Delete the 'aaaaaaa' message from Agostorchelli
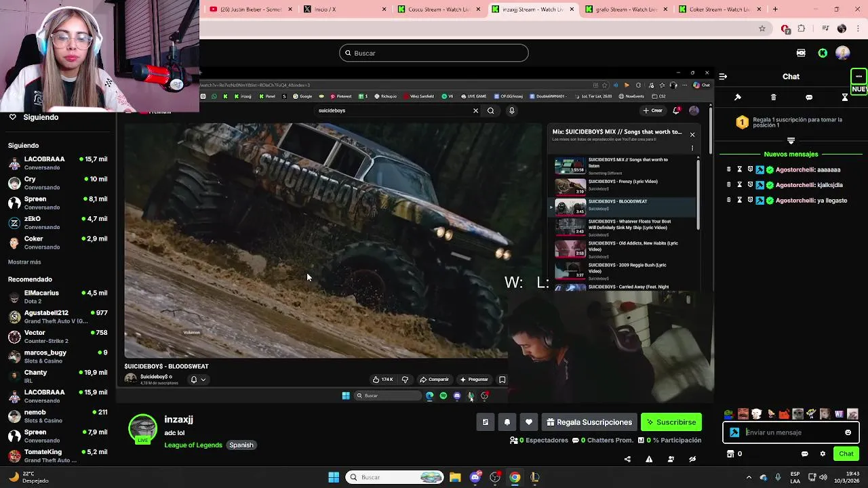Screen dimensions: 868x488 (x=729, y=169)
